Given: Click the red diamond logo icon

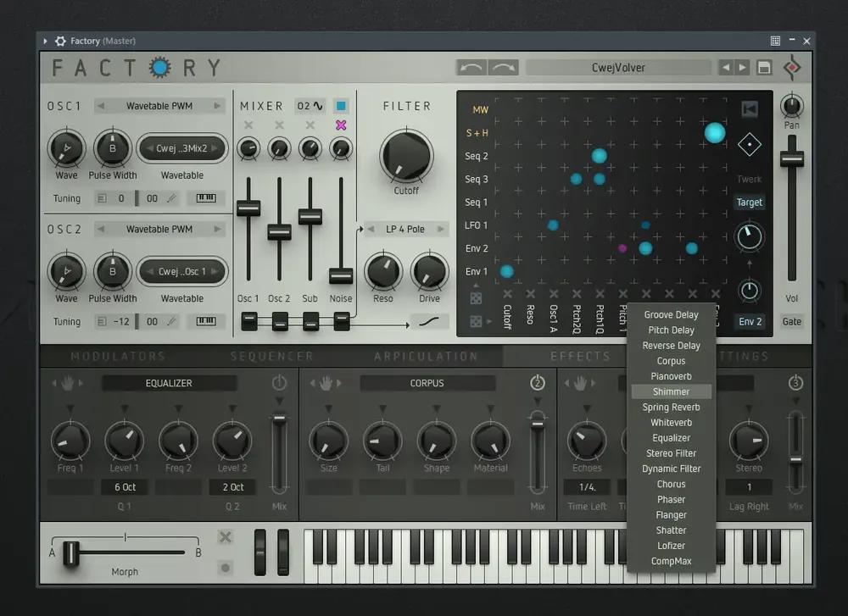Looking at the screenshot, I should point(792,68).
